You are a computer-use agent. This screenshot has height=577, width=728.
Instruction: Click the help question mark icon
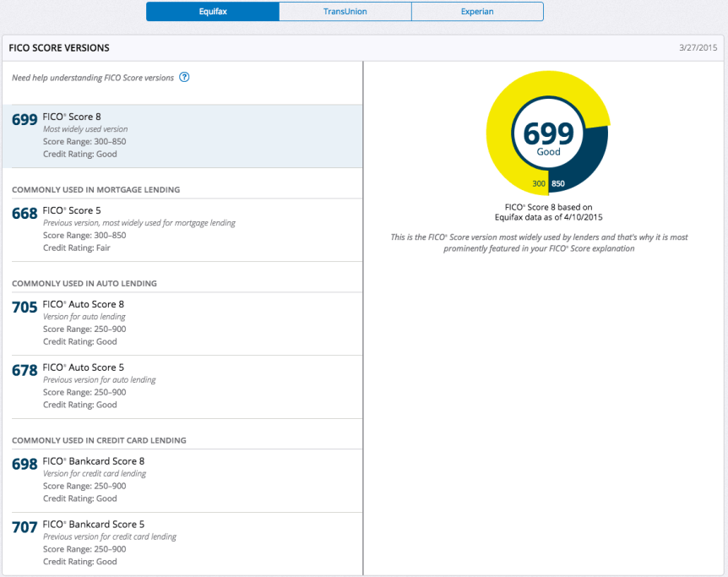(x=184, y=77)
